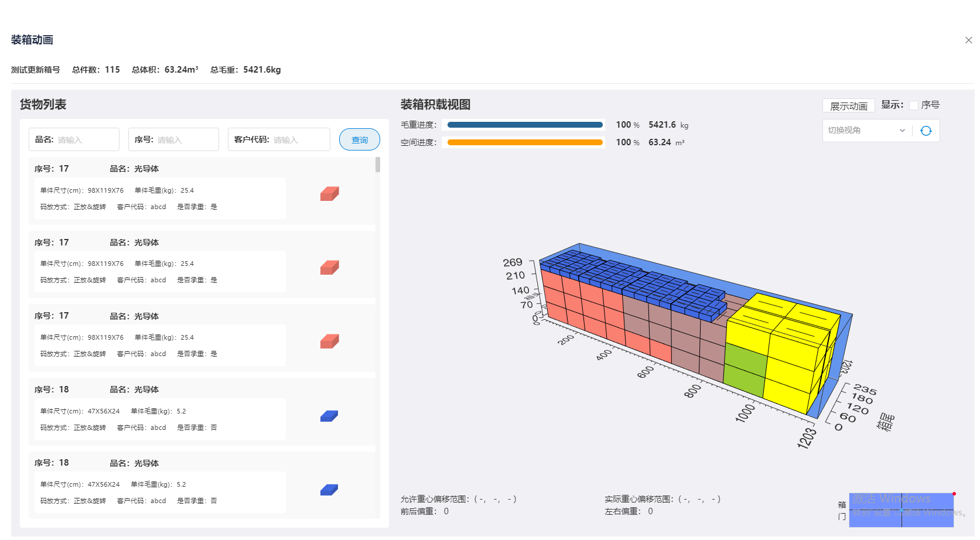Click the 63.24 m³ volume value

click(x=666, y=142)
